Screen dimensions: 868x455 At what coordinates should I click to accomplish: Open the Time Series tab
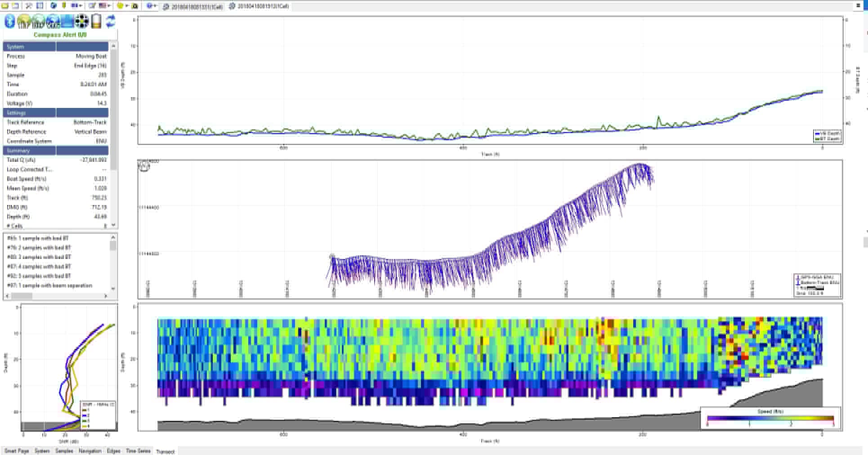point(138,451)
